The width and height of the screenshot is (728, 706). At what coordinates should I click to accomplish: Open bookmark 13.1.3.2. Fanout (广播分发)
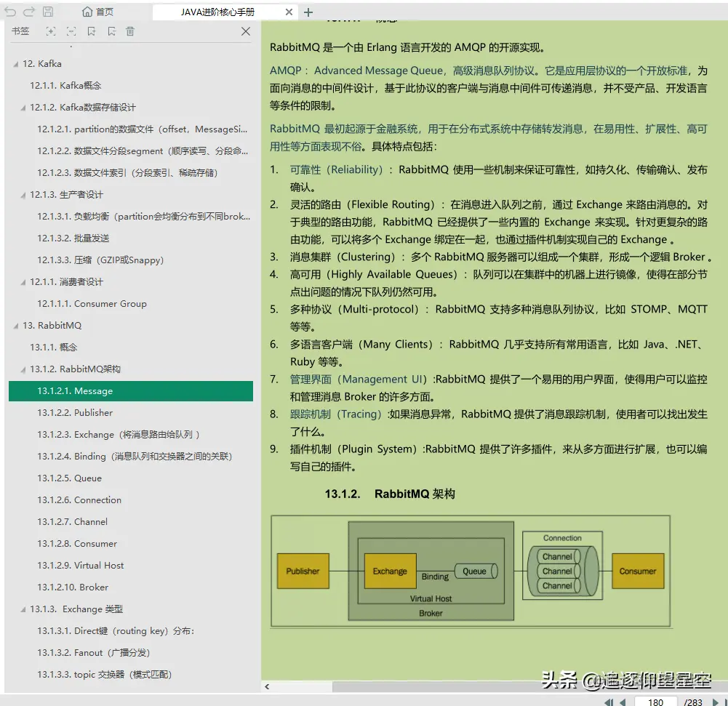tap(93, 653)
